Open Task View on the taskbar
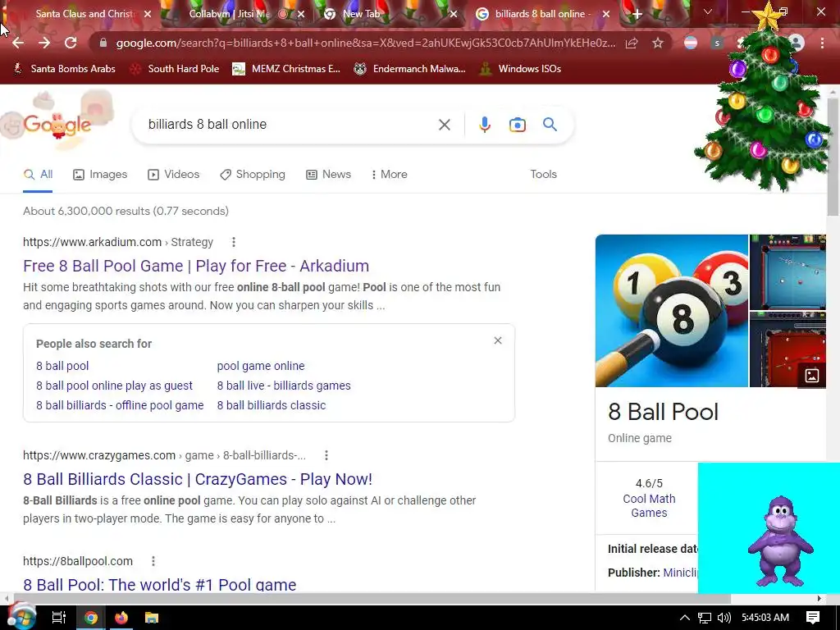This screenshot has height=630, width=840. [x=58, y=618]
